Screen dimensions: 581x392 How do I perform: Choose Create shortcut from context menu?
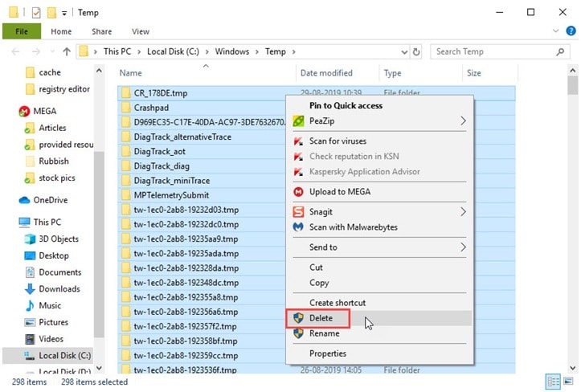click(378, 303)
